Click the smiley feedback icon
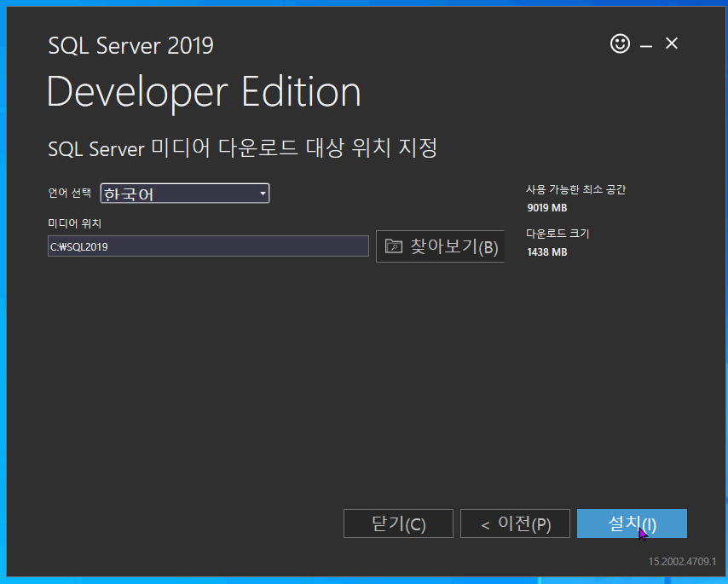Image resolution: width=728 pixels, height=584 pixels. pyautogui.click(x=620, y=43)
